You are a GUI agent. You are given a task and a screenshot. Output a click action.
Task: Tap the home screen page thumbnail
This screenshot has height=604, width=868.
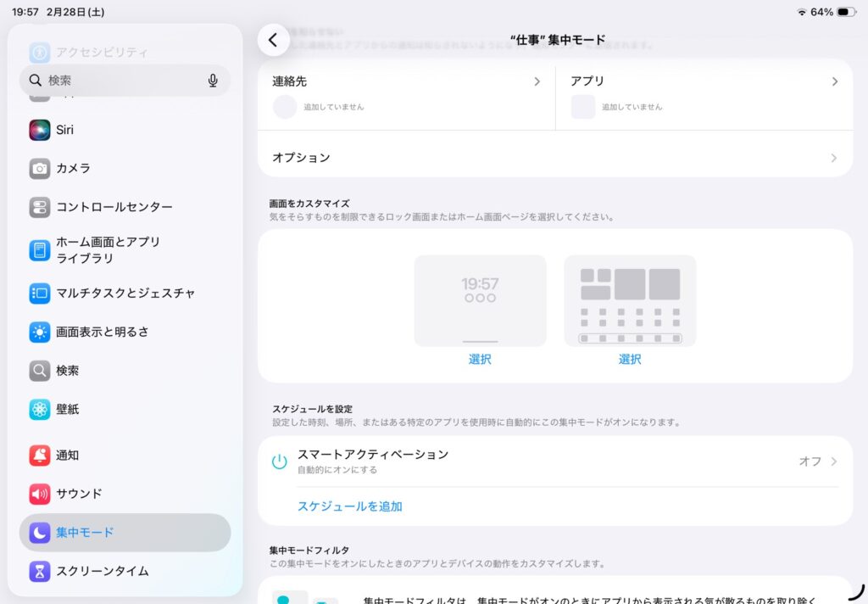pyautogui.click(x=630, y=300)
